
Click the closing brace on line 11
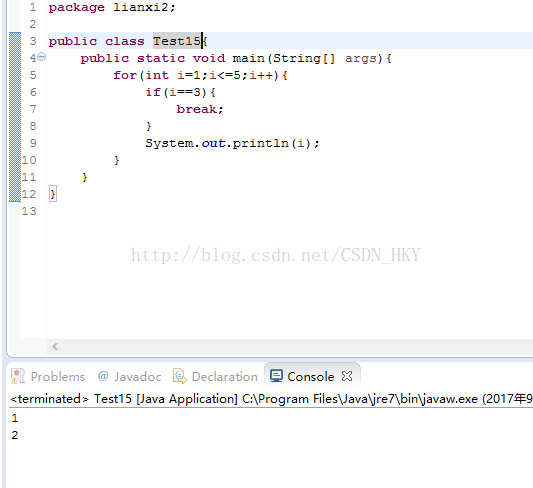(x=85, y=177)
